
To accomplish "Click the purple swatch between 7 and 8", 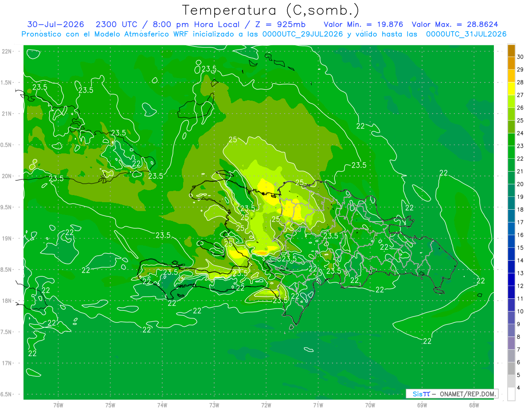I will [x=511, y=343].
